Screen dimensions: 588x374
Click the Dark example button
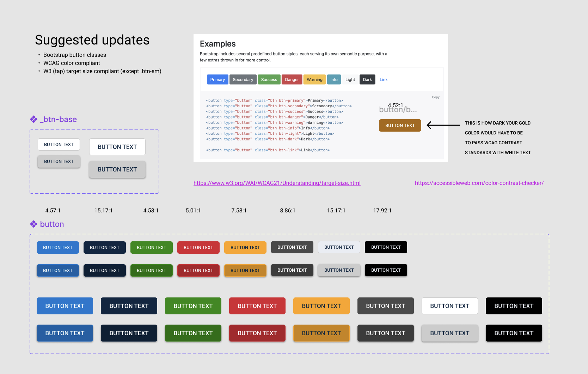point(367,80)
